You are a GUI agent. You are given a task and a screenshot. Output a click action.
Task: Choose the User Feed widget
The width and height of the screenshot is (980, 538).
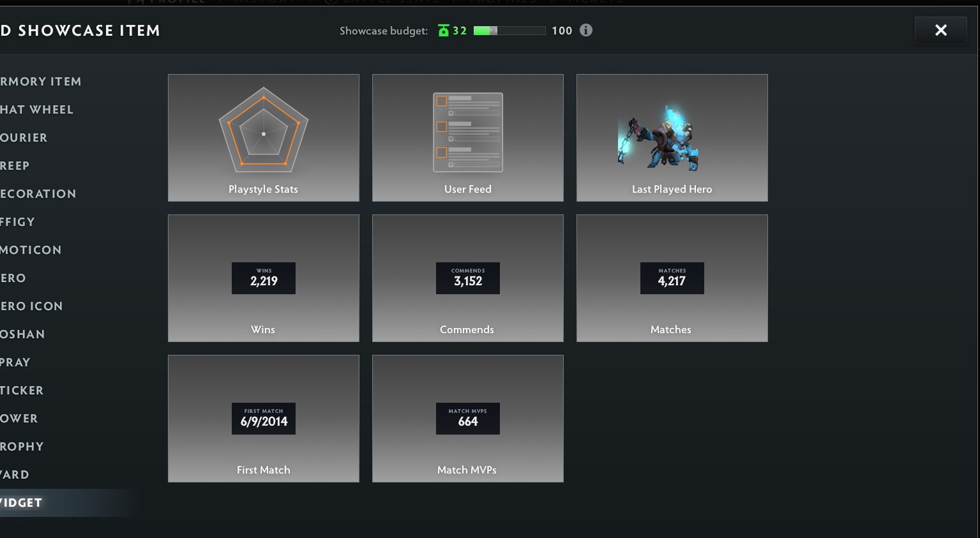pyautogui.click(x=468, y=138)
